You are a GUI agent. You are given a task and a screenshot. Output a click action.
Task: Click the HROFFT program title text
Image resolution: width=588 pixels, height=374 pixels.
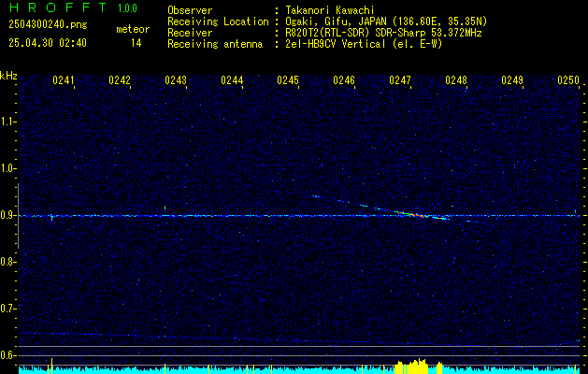(58, 7)
